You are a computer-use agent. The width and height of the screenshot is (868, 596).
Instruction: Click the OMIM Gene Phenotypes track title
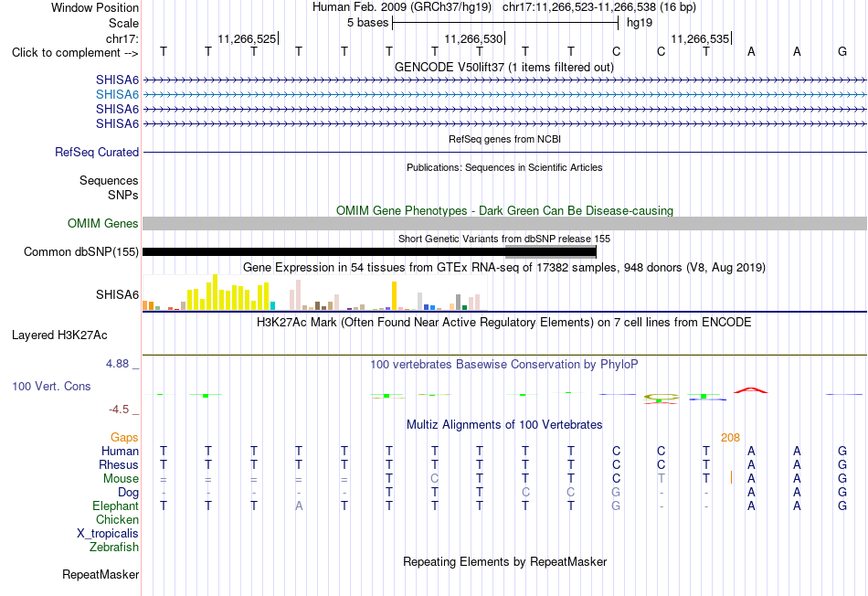[x=504, y=210]
